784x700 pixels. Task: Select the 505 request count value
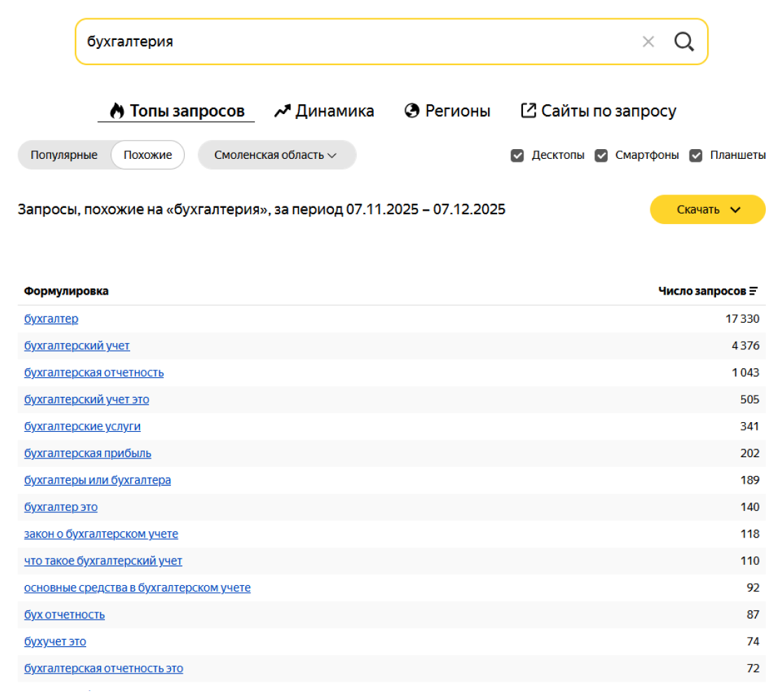click(x=750, y=400)
